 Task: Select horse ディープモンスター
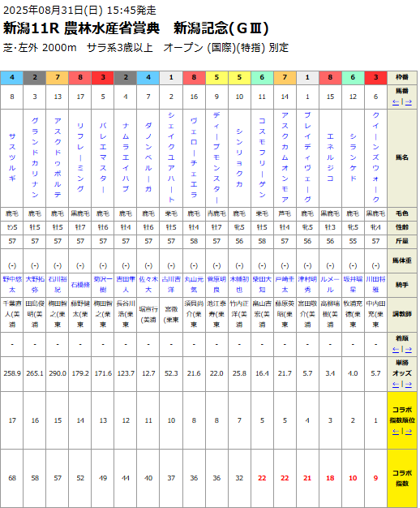216,157
